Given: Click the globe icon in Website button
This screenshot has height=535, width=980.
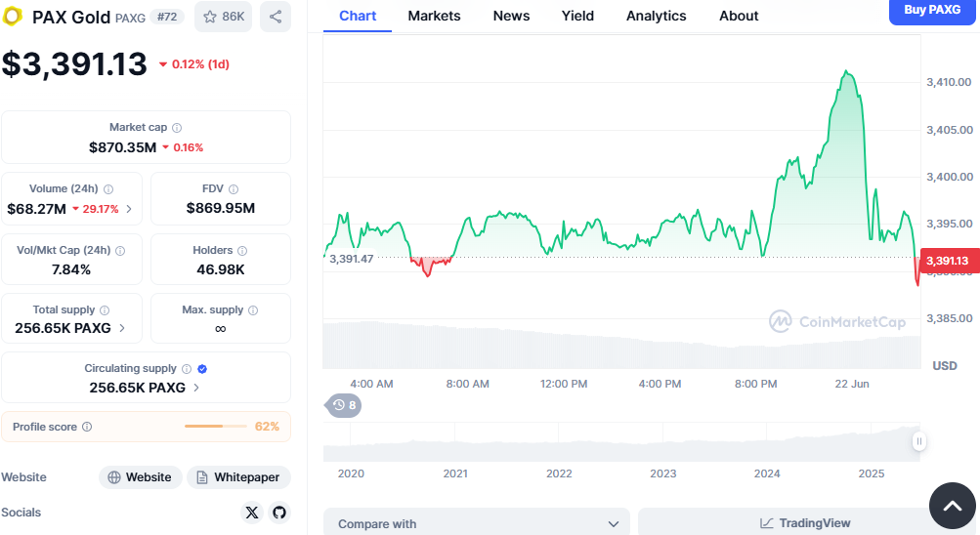Looking at the screenshot, I should coord(113,477).
